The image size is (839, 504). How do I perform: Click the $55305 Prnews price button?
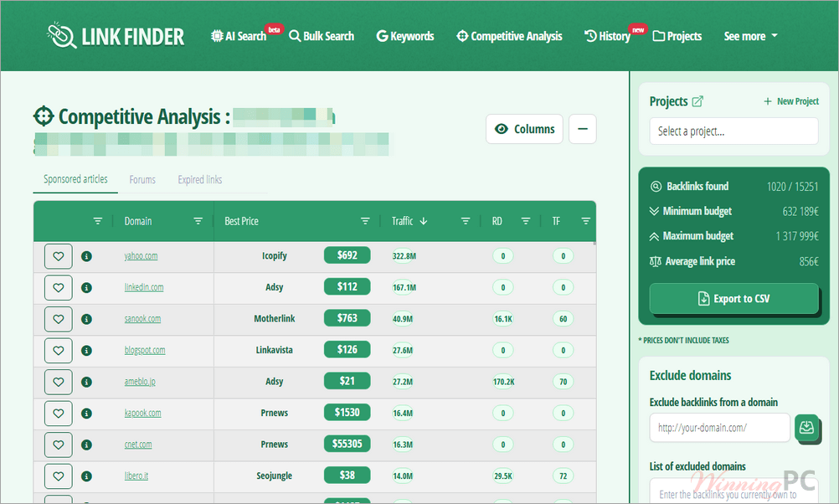(x=347, y=444)
